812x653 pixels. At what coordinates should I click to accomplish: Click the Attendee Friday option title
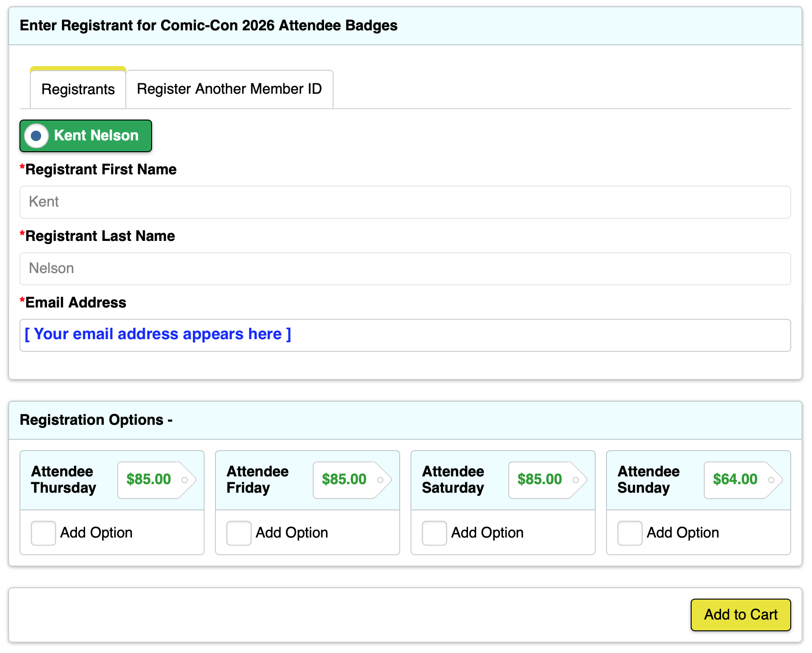point(257,480)
